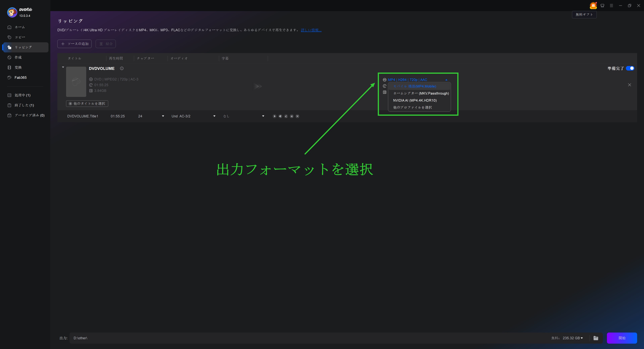Click the 字幕 column header

click(225, 58)
